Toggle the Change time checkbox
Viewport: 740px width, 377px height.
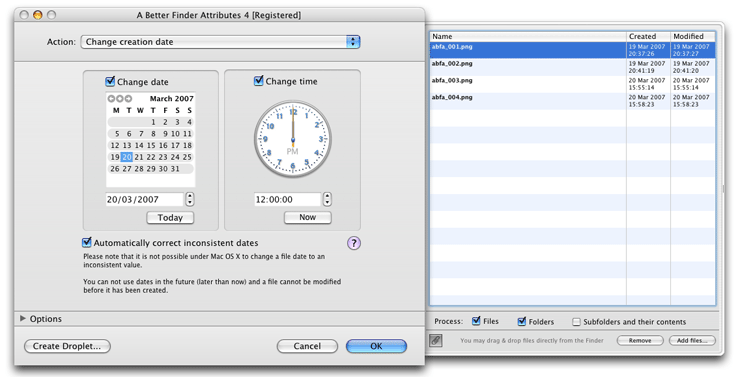tap(258, 81)
